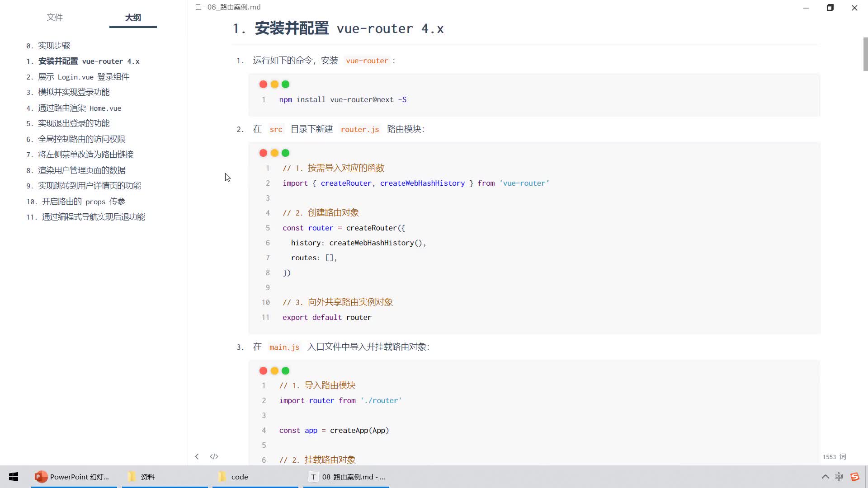Open Windows Start menu
Image resolution: width=868 pixels, height=488 pixels.
tap(14, 477)
